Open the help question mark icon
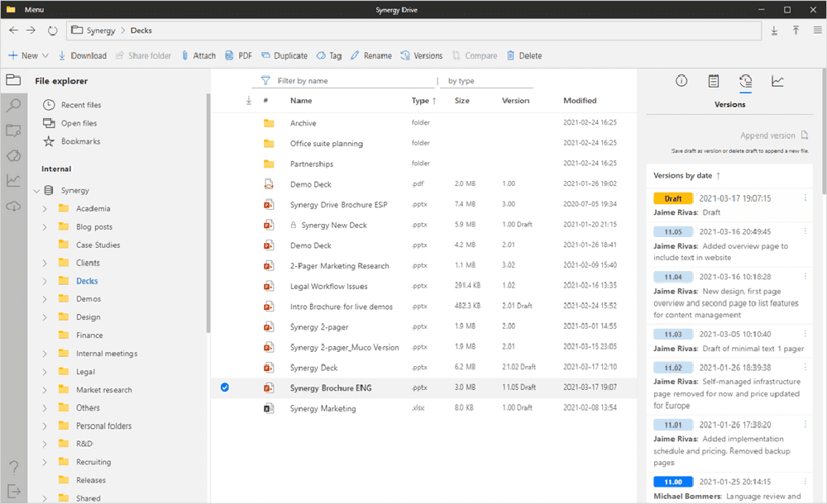 point(14,467)
